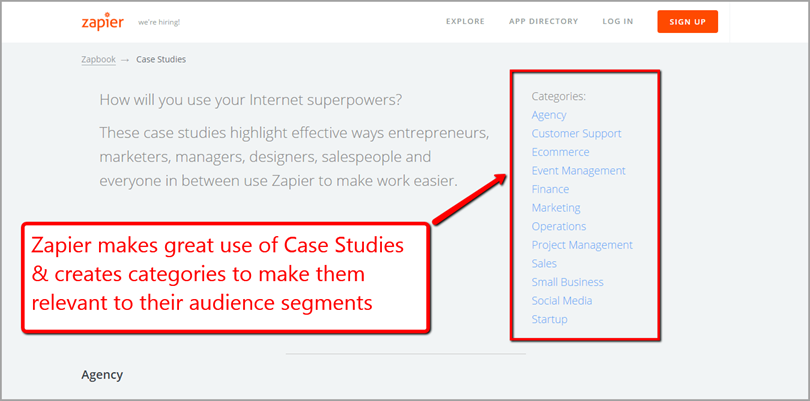The width and height of the screenshot is (810, 401).
Task: Click the Zapier logo
Action: (x=103, y=21)
